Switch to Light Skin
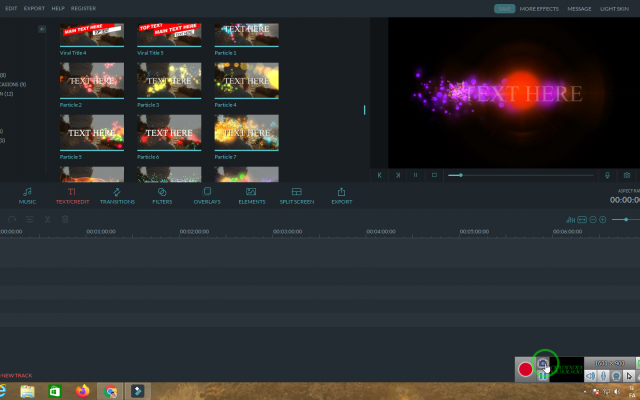Image resolution: width=640 pixels, height=400 pixels. click(614, 9)
